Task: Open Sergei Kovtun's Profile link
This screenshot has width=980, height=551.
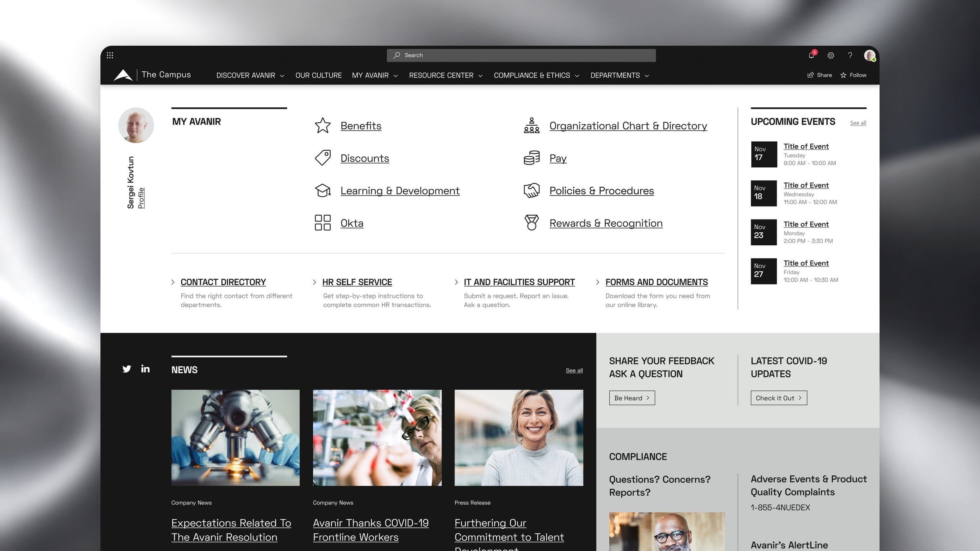Action: [141, 198]
